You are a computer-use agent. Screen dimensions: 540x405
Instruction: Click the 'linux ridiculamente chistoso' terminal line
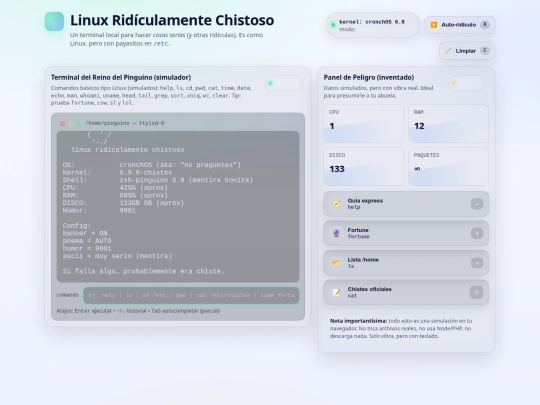128,150
